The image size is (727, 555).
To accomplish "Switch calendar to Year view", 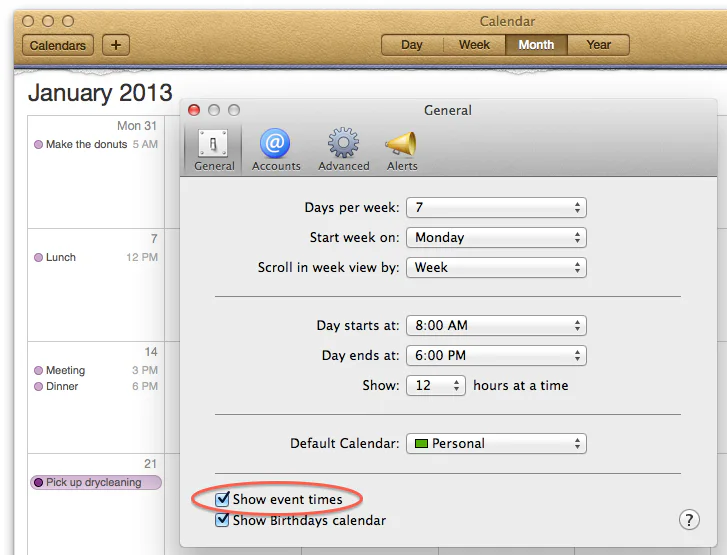I will click(599, 45).
